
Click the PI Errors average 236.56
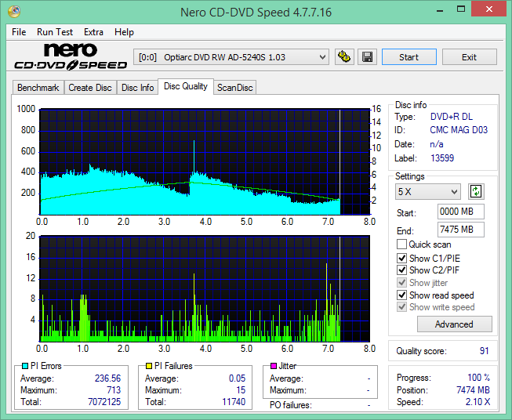coord(107,378)
